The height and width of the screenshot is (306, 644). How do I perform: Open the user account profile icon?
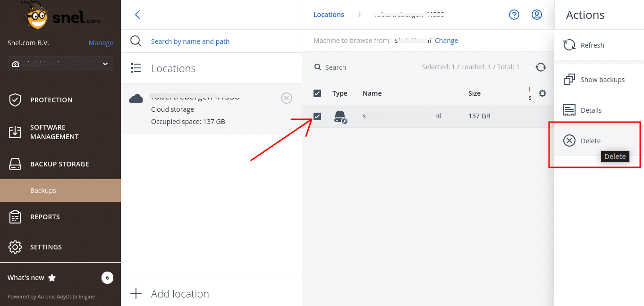tap(536, 15)
